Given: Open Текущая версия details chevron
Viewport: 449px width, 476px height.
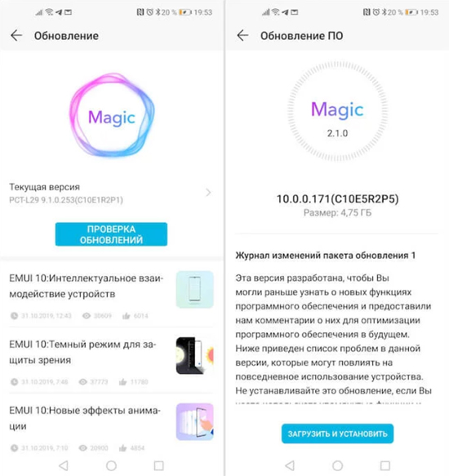Looking at the screenshot, I should click(208, 193).
